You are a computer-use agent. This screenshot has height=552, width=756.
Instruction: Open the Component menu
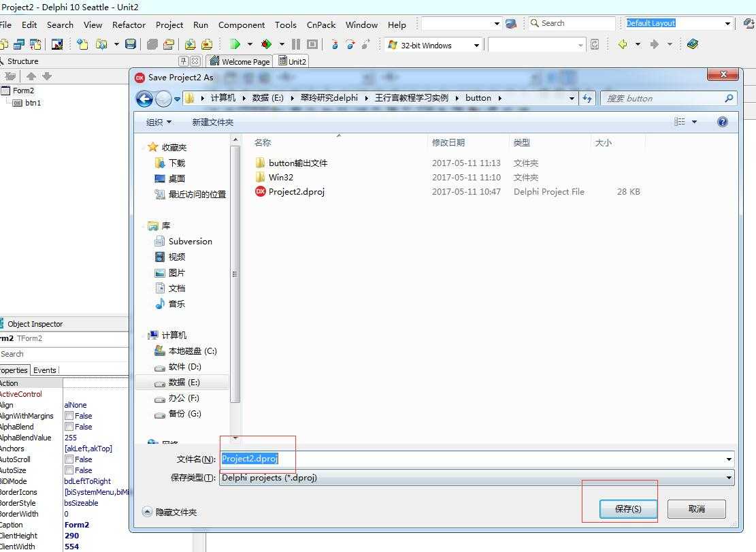tap(242, 25)
